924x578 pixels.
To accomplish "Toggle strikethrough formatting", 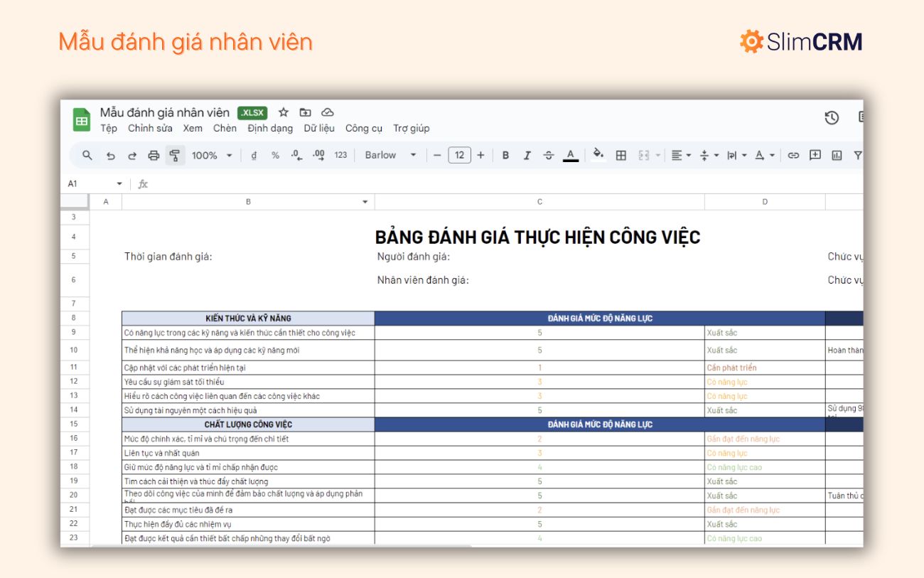I will 548,154.
